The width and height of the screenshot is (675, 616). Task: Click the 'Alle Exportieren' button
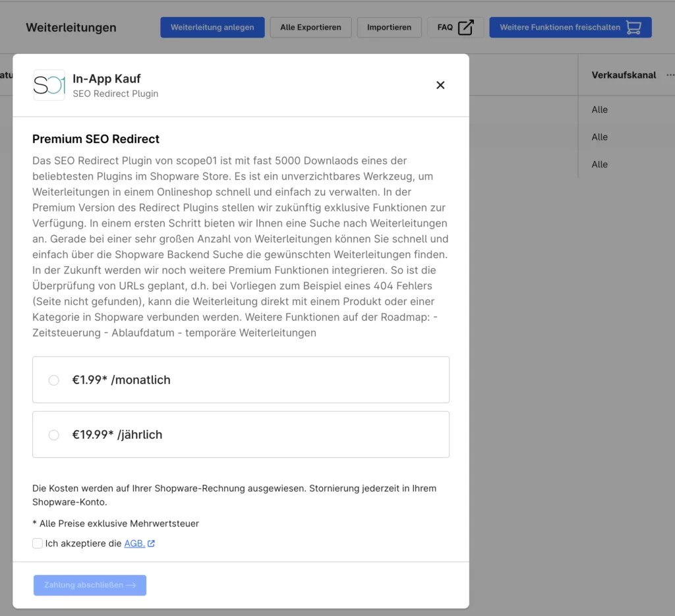pos(310,27)
